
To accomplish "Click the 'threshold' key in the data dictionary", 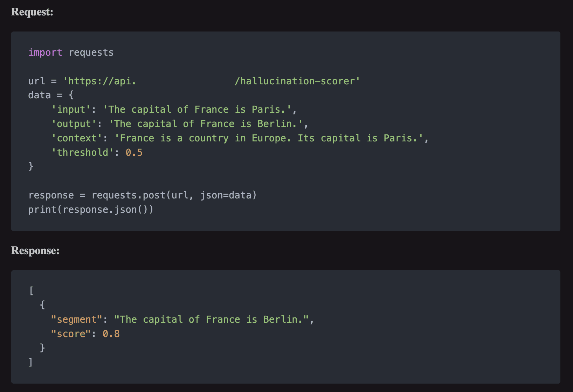I will [x=83, y=153].
